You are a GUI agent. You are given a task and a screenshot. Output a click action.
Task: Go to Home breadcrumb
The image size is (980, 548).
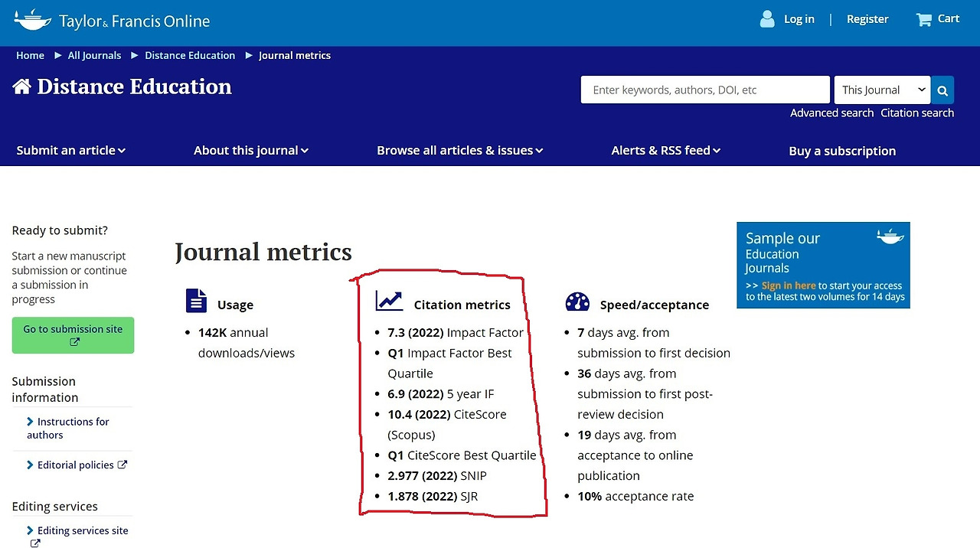tap(30, 55)
